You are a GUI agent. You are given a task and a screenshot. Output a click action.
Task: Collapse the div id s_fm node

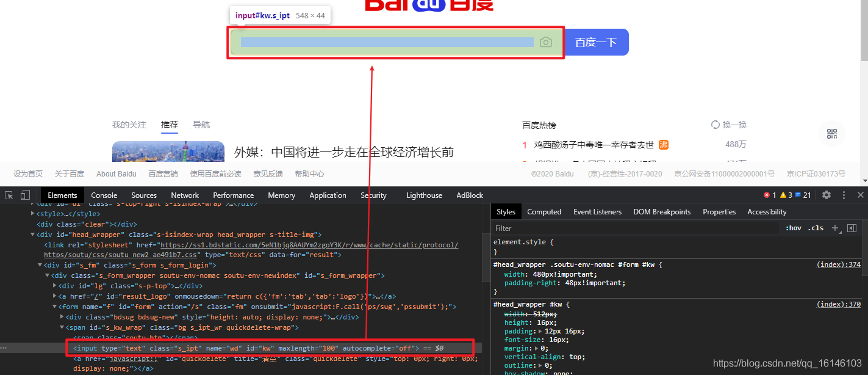point(40,265)
